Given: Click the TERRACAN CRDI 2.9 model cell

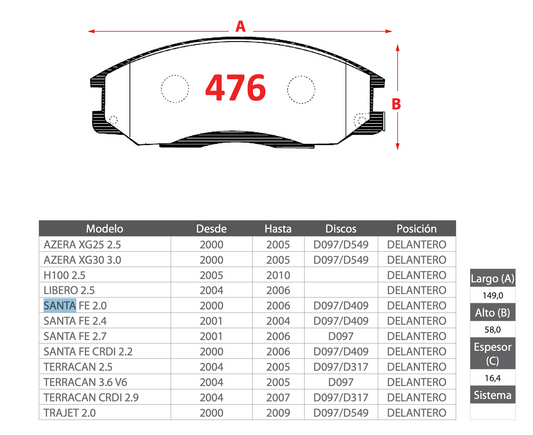Looking at the screenshot, I should pyautogui.click(x=105, y=397).
